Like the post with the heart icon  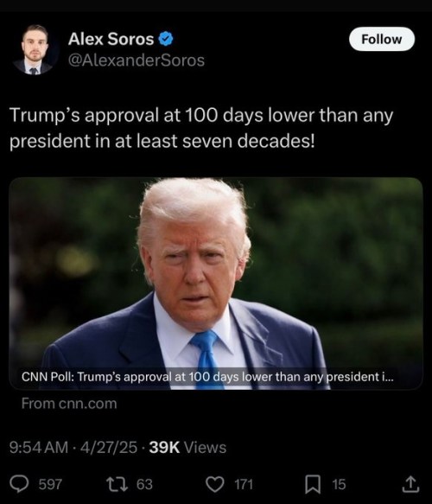coord(215,484)
